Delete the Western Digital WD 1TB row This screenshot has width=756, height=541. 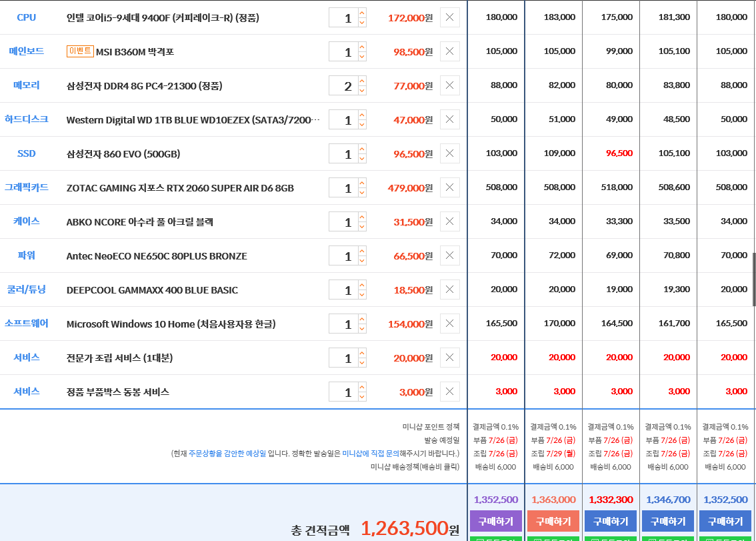pos(449,119)
